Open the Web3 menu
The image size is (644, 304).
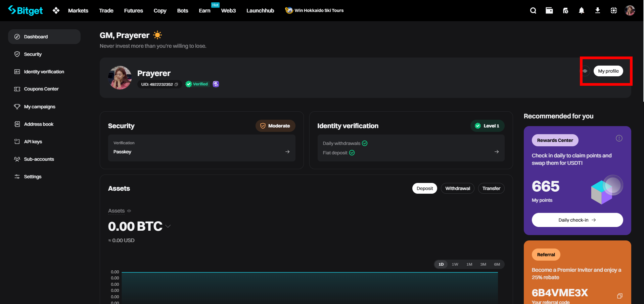click(x=229, y=10)
